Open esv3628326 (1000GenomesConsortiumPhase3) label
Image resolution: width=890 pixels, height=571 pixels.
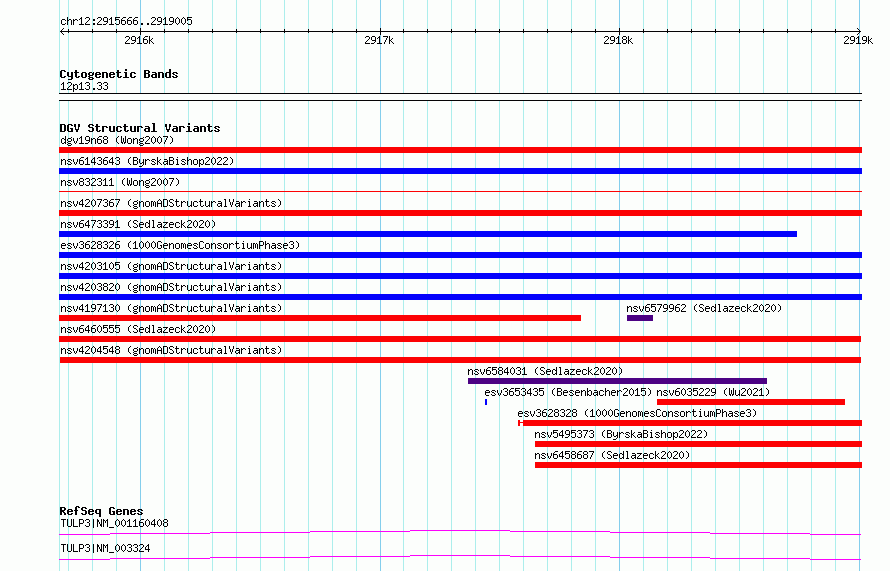(x=180, y=245)
